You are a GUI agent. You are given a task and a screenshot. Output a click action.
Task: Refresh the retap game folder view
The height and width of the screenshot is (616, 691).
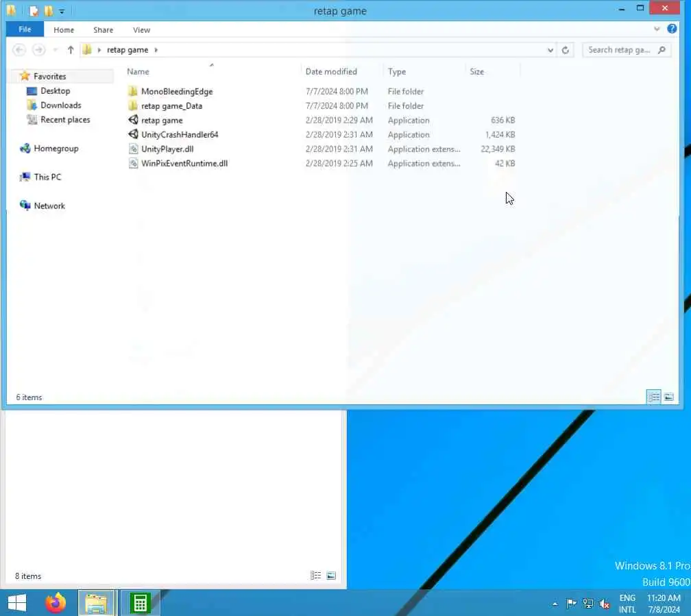[566, 50]
